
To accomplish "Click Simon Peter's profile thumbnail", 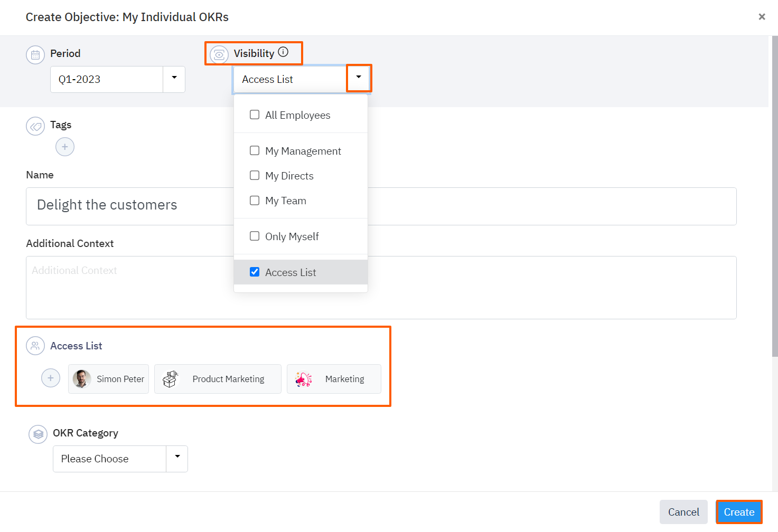I will [82, 378].
